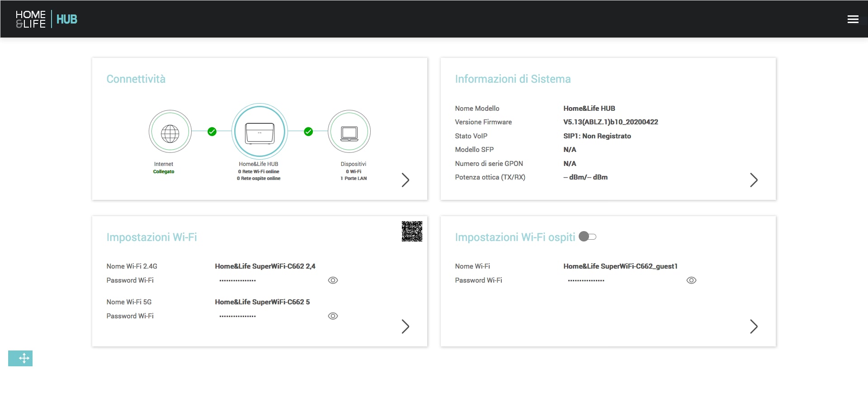Reveal the guest Wi-Fi password
The image size is (868, 407).
691,280
